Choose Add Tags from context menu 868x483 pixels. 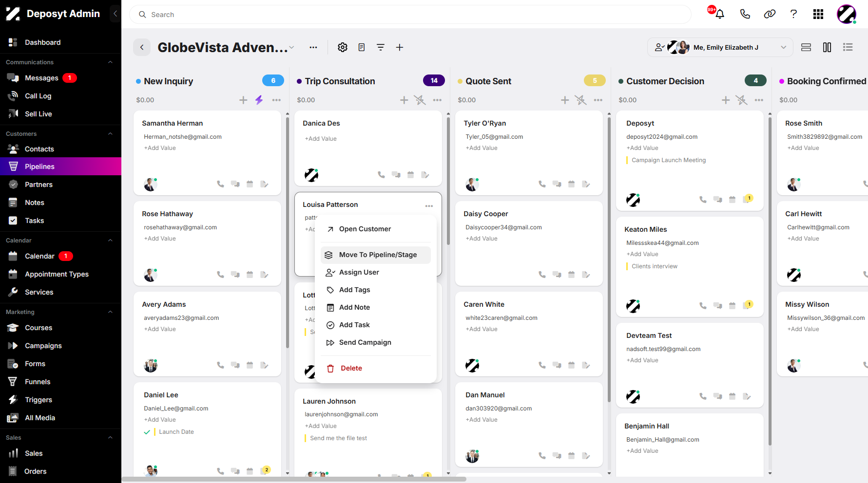(376, 290)
